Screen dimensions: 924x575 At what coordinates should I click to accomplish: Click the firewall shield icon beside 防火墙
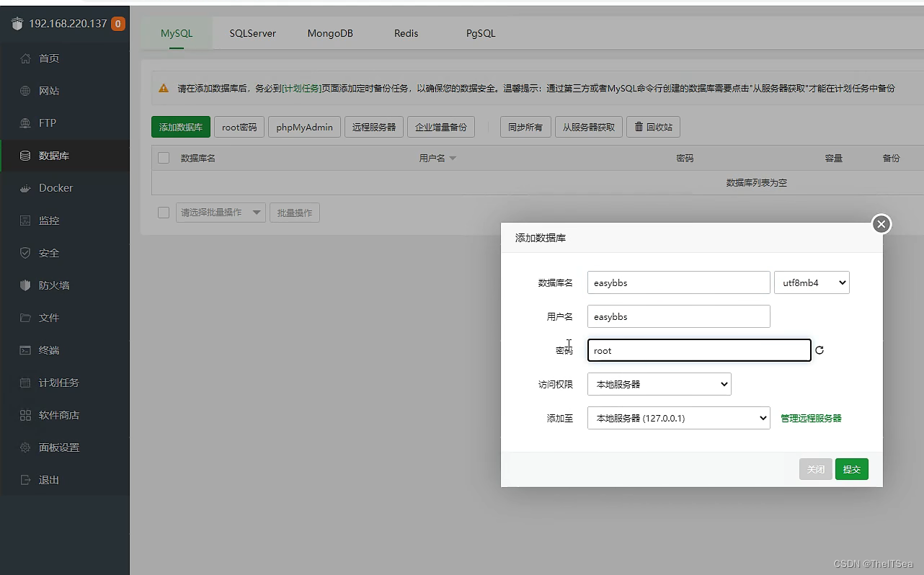pyautogui.click(x=26, y=285)
